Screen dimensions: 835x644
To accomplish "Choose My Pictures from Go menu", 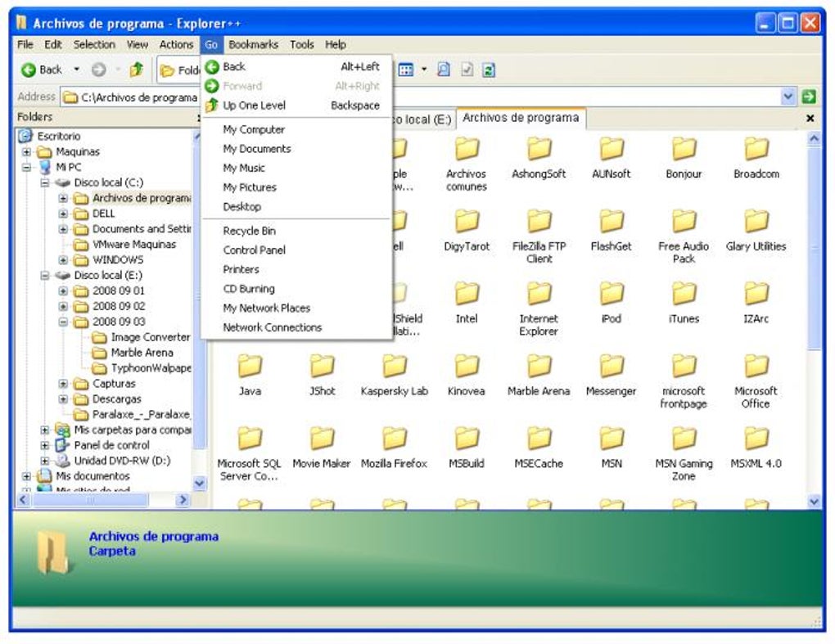I will tap(296, 187).
